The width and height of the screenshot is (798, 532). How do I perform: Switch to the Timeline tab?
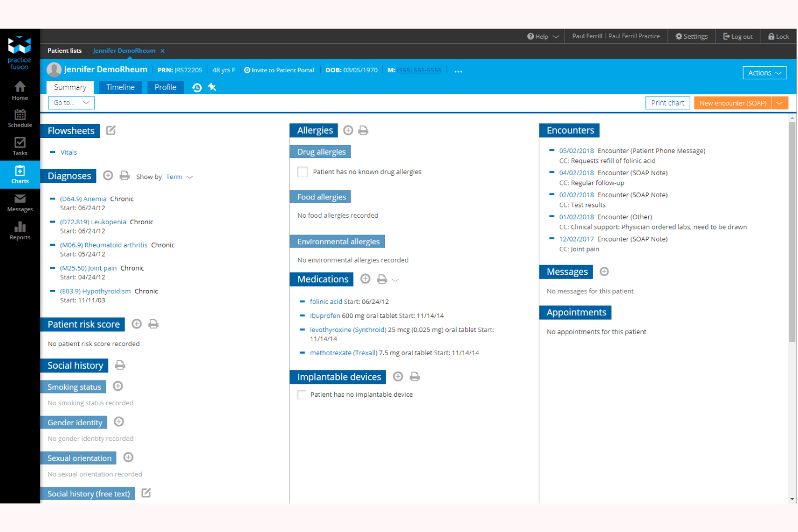tap(120, 87)
